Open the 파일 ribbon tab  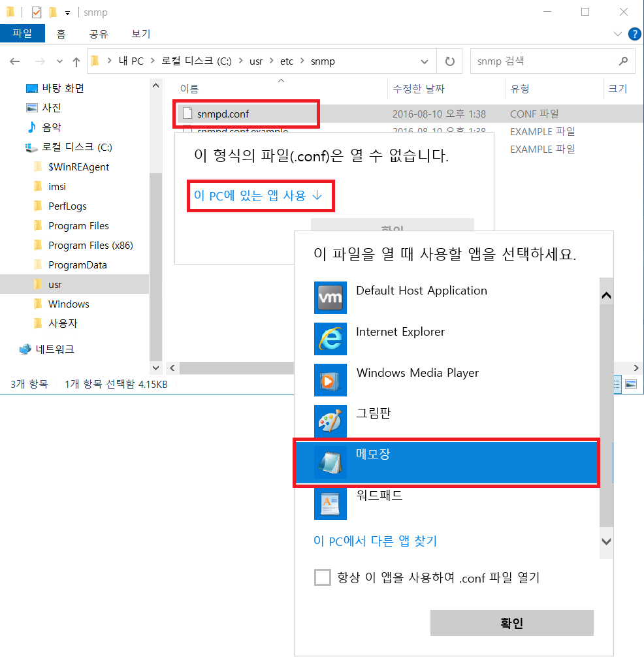click(22, 33)
